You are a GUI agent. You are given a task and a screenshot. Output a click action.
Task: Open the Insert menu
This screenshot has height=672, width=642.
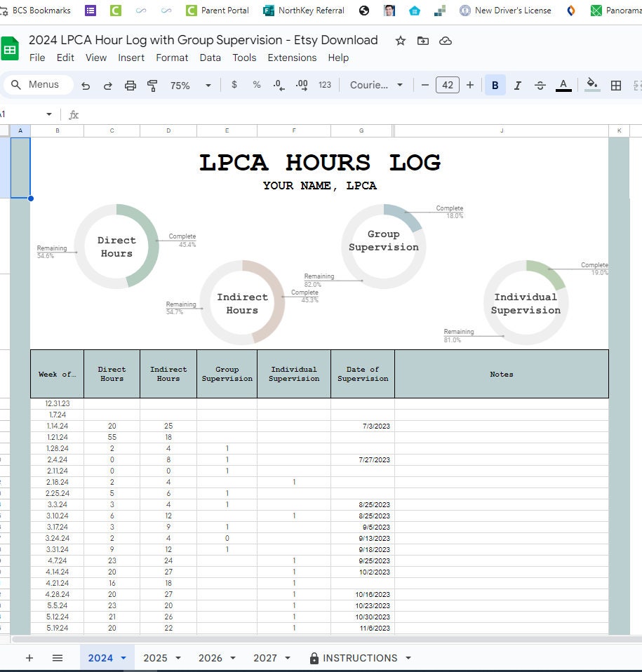[x=131, y=58]
